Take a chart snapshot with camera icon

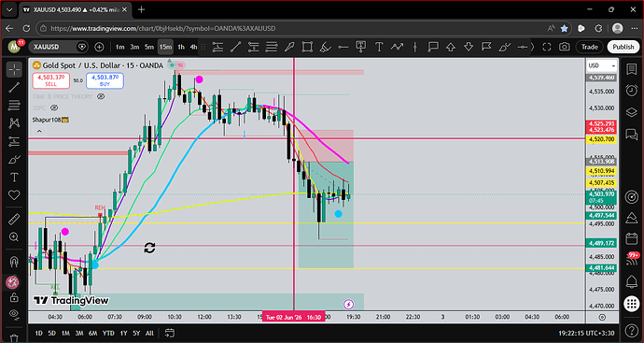[x=565, y=47]
